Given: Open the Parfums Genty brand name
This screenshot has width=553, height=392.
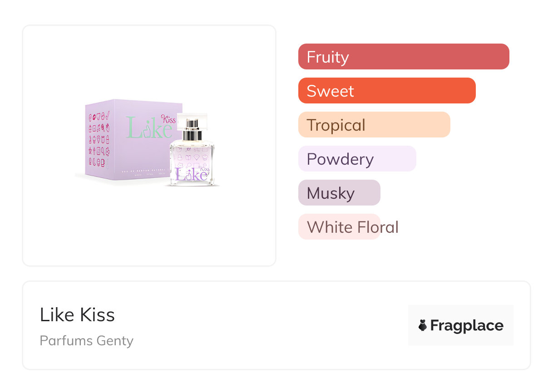Looking at the screenshot, I should tap(86, 341).
